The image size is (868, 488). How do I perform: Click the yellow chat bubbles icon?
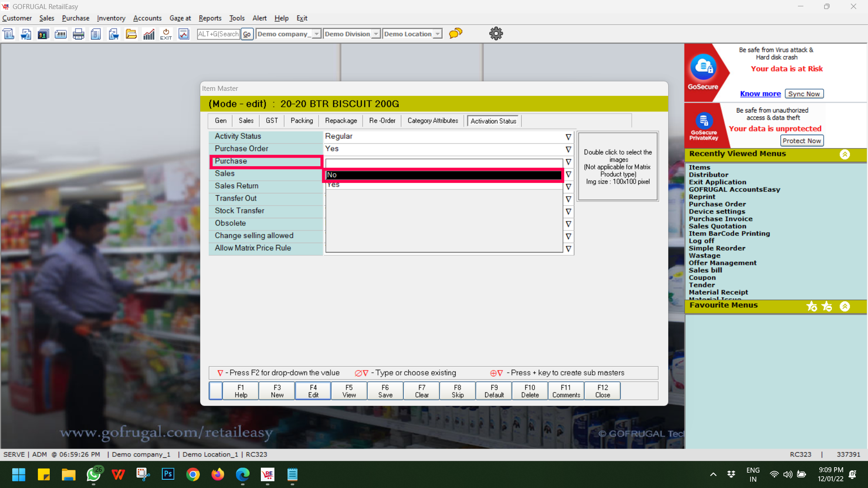[x=456, y=33]
